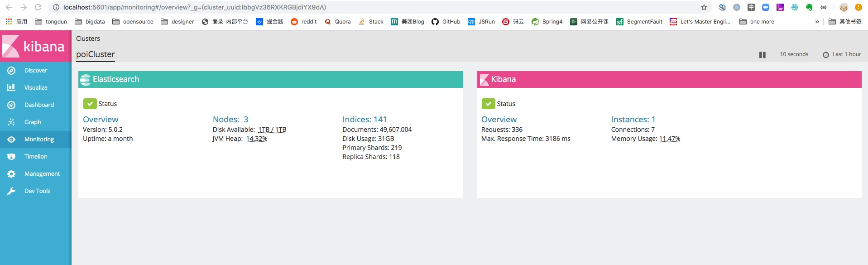Click the Documents: 49,607,004 text
868x265 pixels.
point(377,130)
